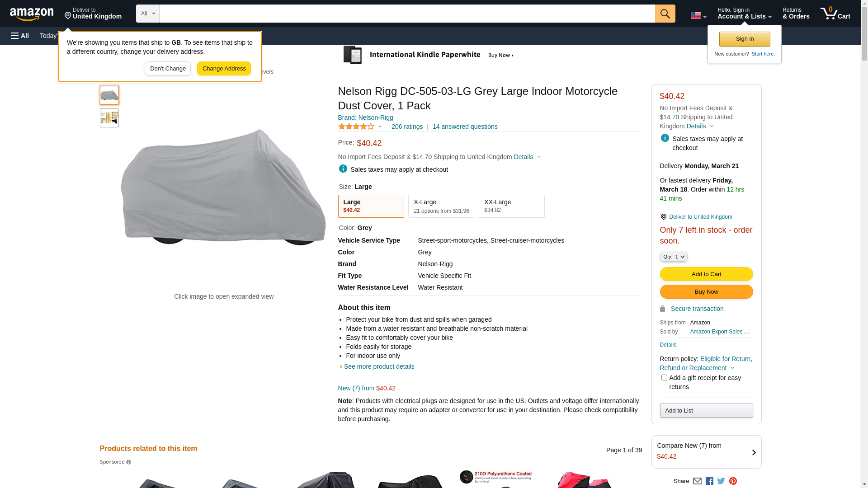Click the Amazon logo
The image size is (868, 488).
click(x=32, y=14)
